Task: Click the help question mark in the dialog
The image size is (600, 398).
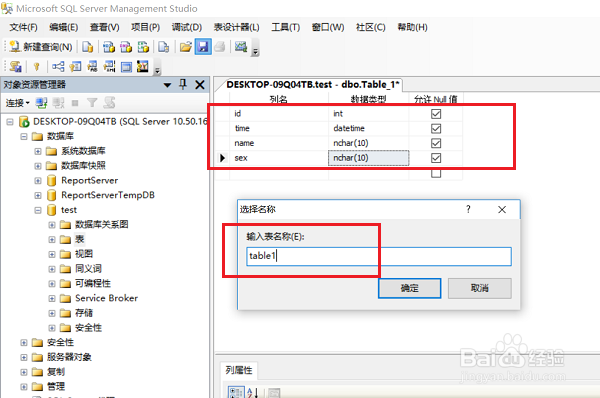Action: point(468,209)
